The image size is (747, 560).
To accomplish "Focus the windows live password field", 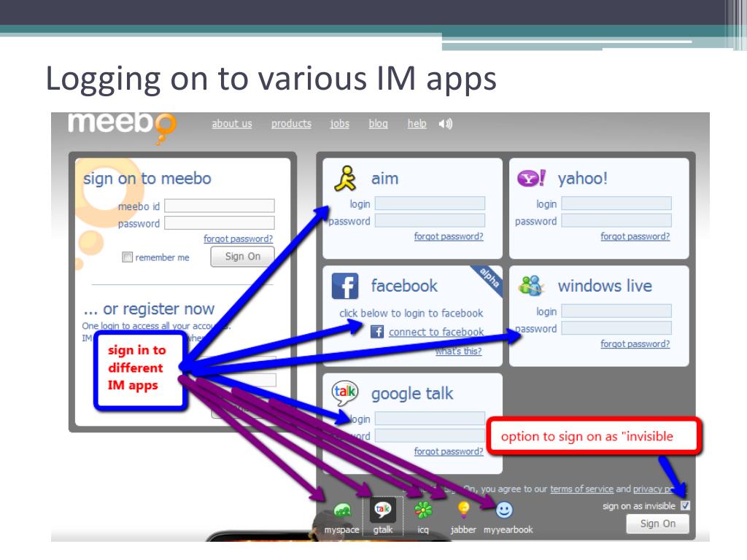I will [616, 328].
